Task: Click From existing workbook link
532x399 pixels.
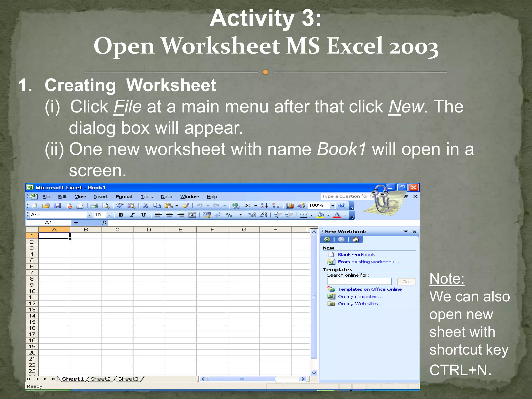Action: point(369,262)
